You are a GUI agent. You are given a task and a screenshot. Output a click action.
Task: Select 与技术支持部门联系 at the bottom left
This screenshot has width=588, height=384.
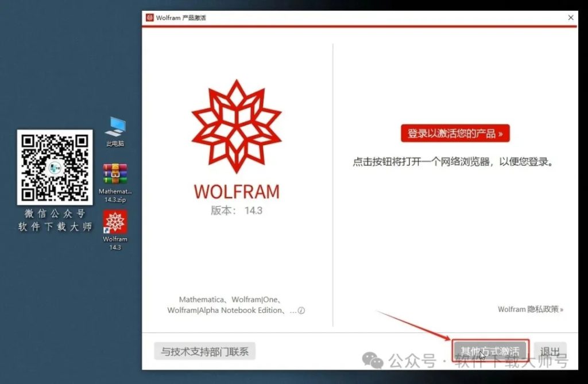(x=205, y=350)
